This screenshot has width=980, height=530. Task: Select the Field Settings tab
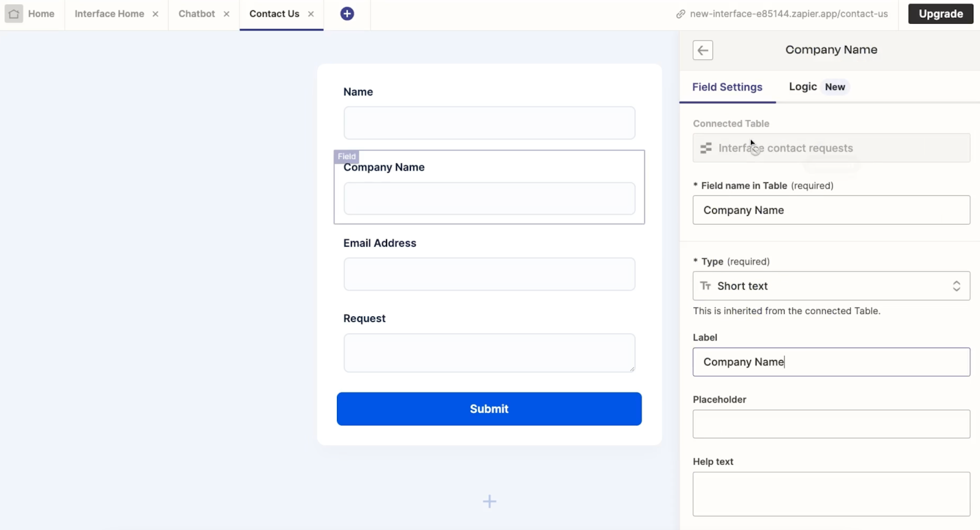[x=727, y=87]
